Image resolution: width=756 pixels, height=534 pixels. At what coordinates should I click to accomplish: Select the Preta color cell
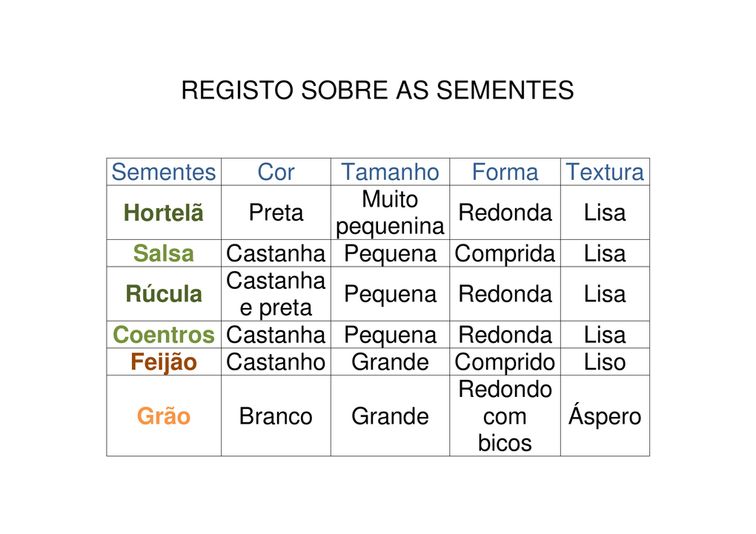(x=276, y=213)
